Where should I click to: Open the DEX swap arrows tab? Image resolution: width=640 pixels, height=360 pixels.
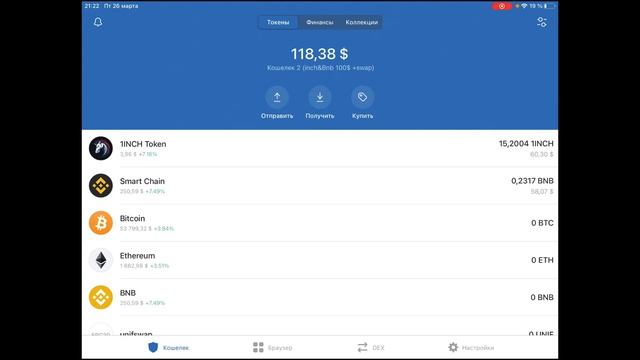click(371, 348)
